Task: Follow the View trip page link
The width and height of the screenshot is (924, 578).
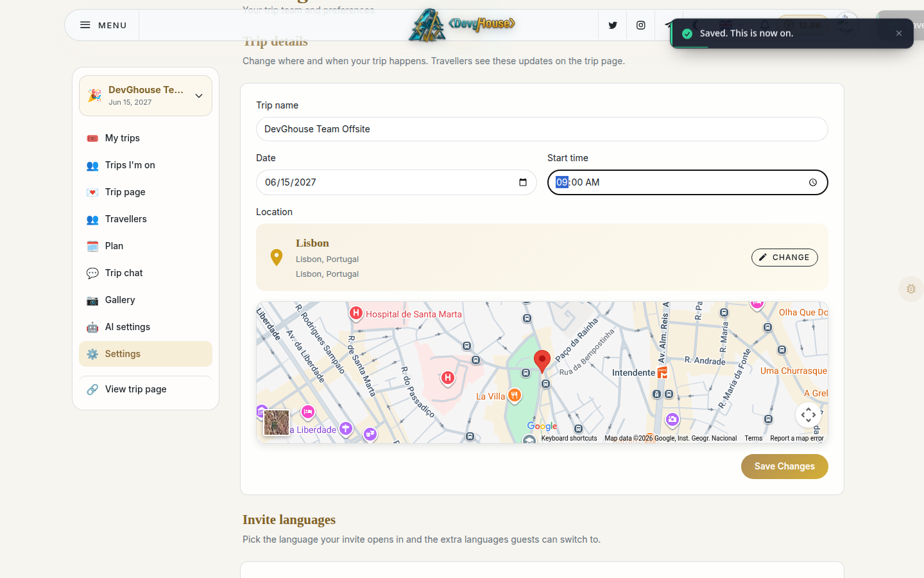Action: (x=146, y=389)
